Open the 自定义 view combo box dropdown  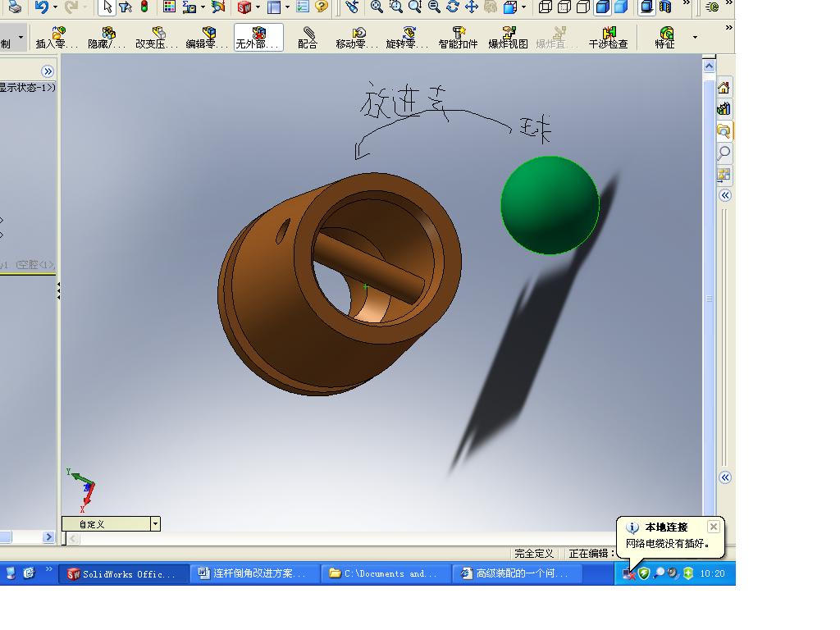click(155, 524)
